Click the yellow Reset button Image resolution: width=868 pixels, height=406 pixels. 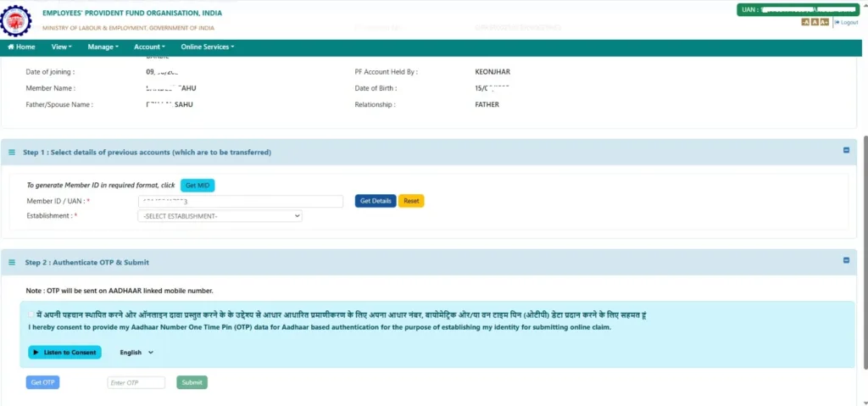[x=411, y=201]
